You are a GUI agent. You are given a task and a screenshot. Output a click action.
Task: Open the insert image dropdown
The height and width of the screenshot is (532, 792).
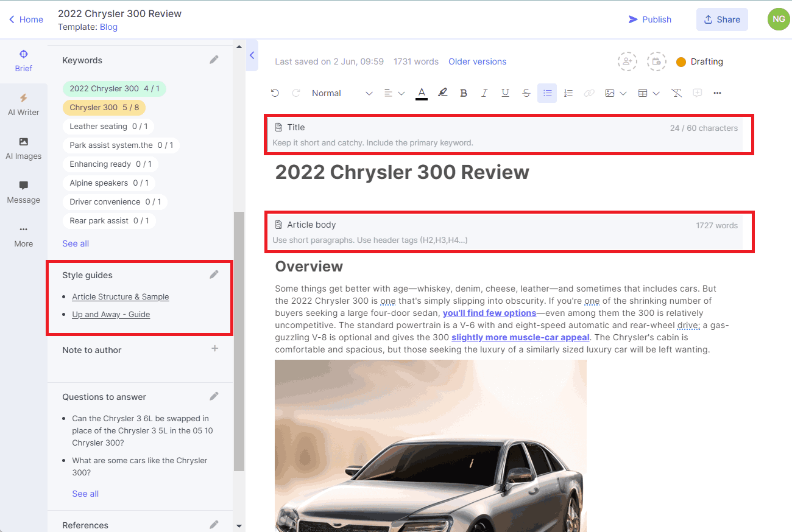click(615, 93)
